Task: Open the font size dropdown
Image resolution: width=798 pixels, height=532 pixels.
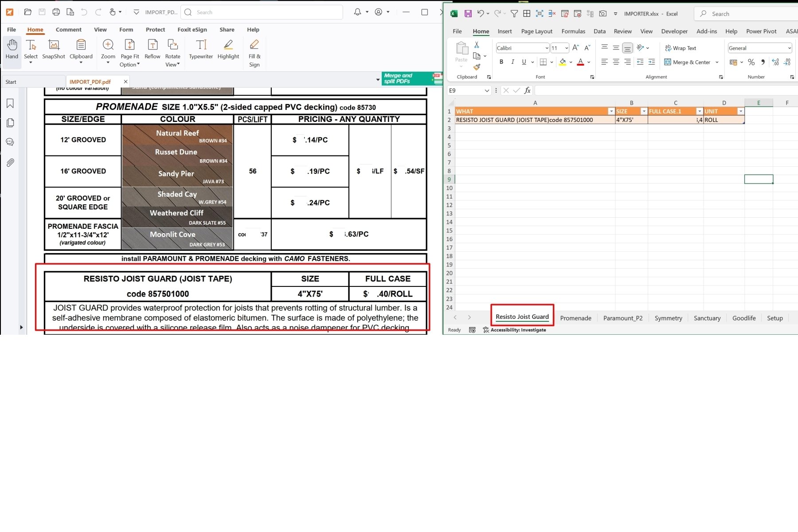Action: (x=566, y=48)
